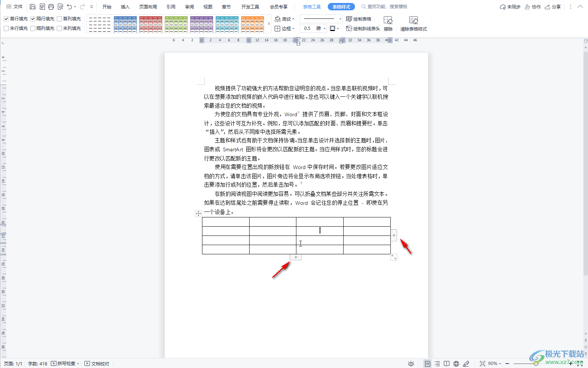Click the zoom slider handle
Image resolution: width=588 pixels, height=368 pixels.
pyautogui.click(x=536, y=364)
